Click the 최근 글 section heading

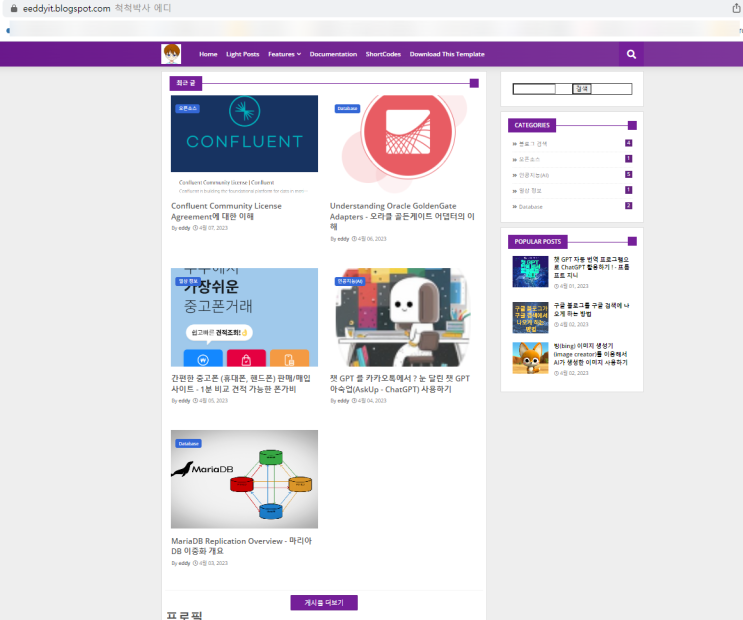[186, 83]
